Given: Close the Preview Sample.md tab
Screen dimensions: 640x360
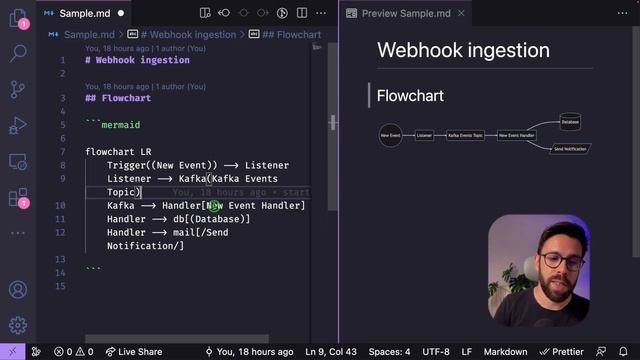Looking at the screenshot, I should tap(461, 13).
